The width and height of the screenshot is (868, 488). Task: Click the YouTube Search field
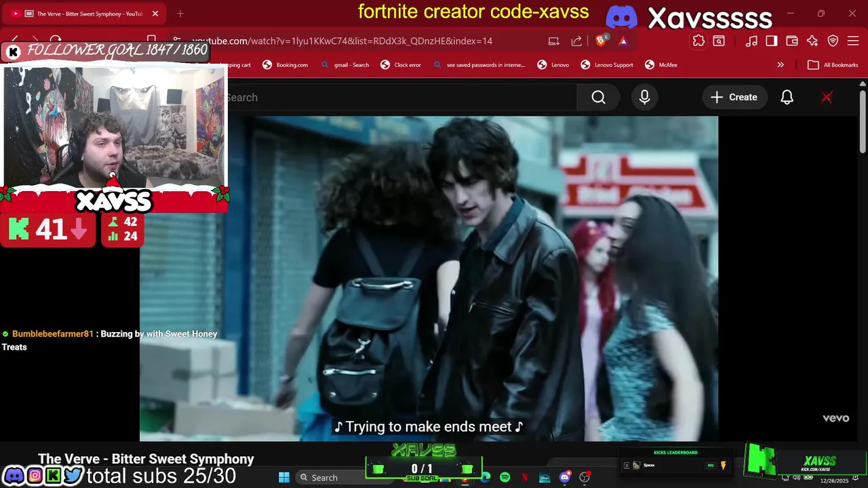click(400, 98)
